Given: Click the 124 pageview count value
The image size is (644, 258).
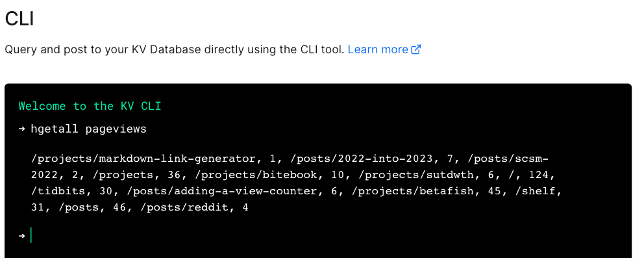Looking at the screenshot, I should click(x=539, y=175).
